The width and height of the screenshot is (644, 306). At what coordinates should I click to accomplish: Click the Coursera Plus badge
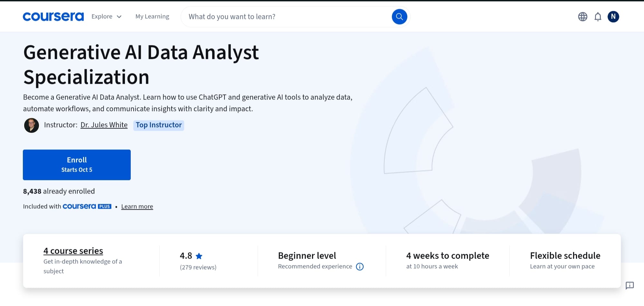pos(87,206)
